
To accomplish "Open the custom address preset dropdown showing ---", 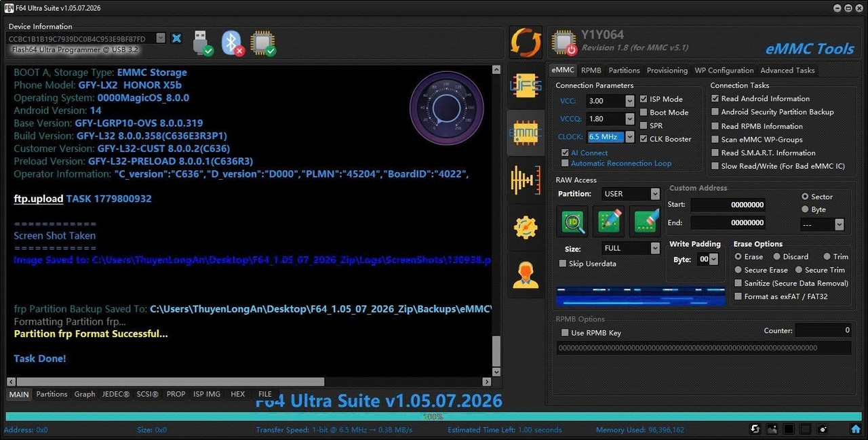I will pos(840,224).
